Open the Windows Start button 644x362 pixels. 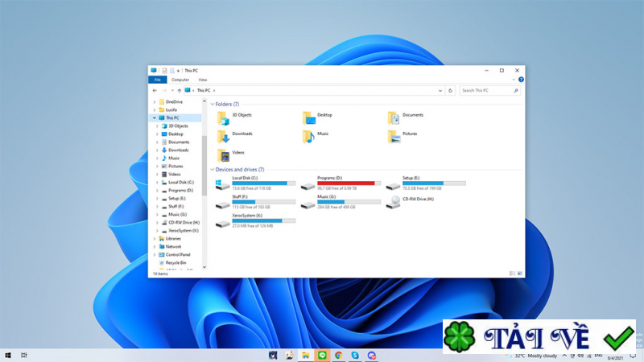pos(8,355)
